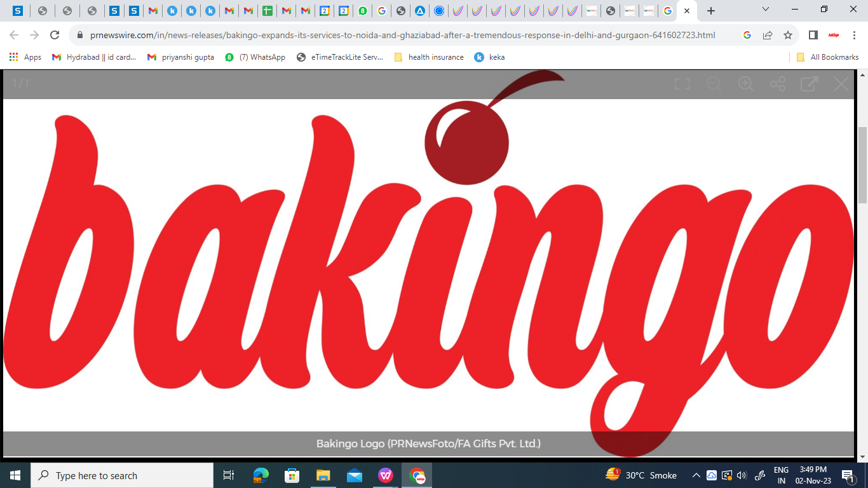
Task: Click the page vertical scrollbar
Action: (x=862, y=165)
